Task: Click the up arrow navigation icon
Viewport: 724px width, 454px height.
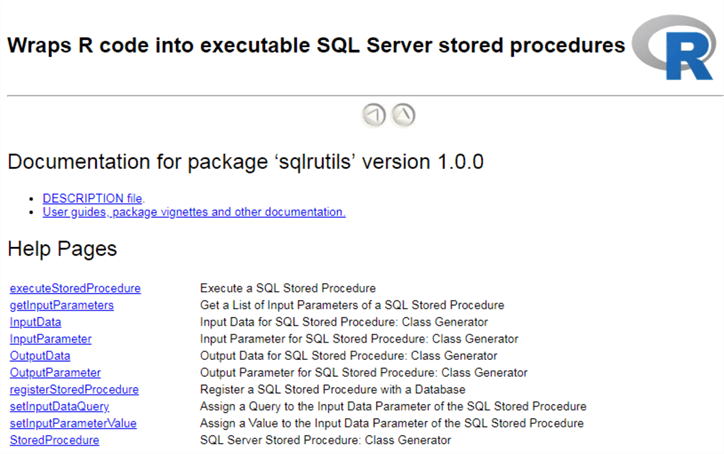Action: pos(403,115)
